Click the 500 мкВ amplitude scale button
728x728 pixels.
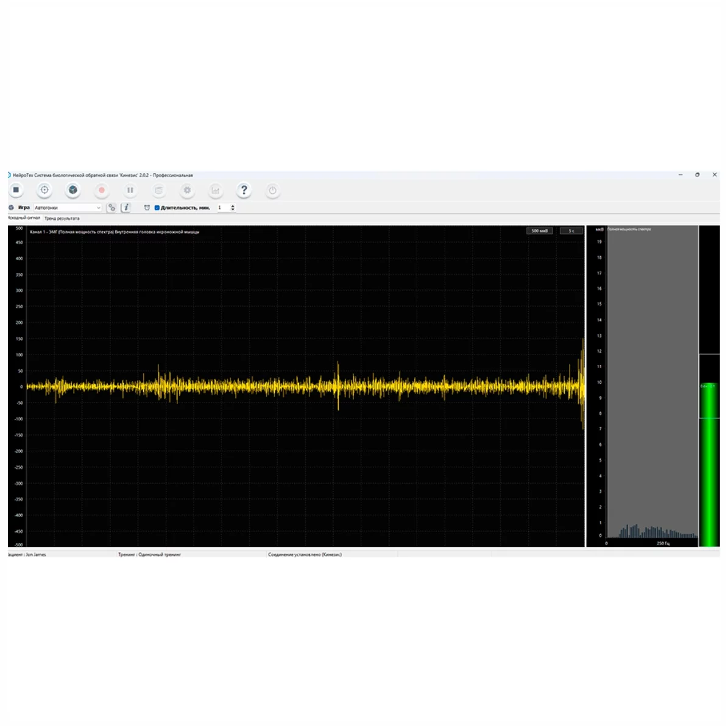tap(539, 231)
